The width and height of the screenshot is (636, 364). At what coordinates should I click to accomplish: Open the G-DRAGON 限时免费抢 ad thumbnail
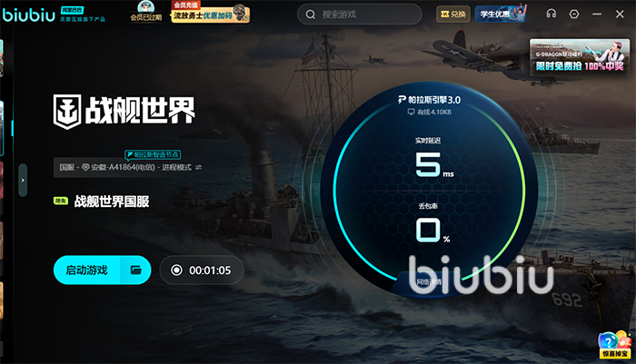[x=580, y=57]
